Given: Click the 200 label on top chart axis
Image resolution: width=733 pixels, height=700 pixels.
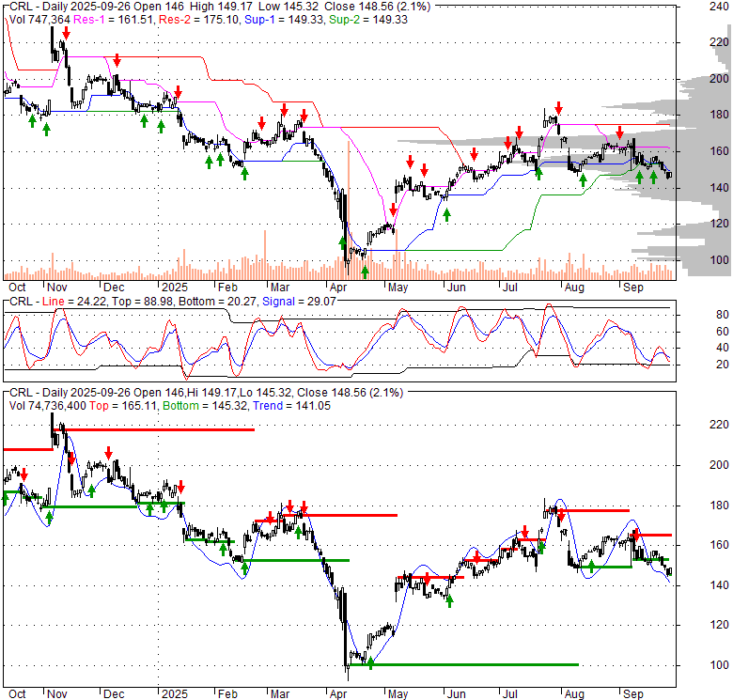Looking at the screenshot, I should (x=719, y=79).
